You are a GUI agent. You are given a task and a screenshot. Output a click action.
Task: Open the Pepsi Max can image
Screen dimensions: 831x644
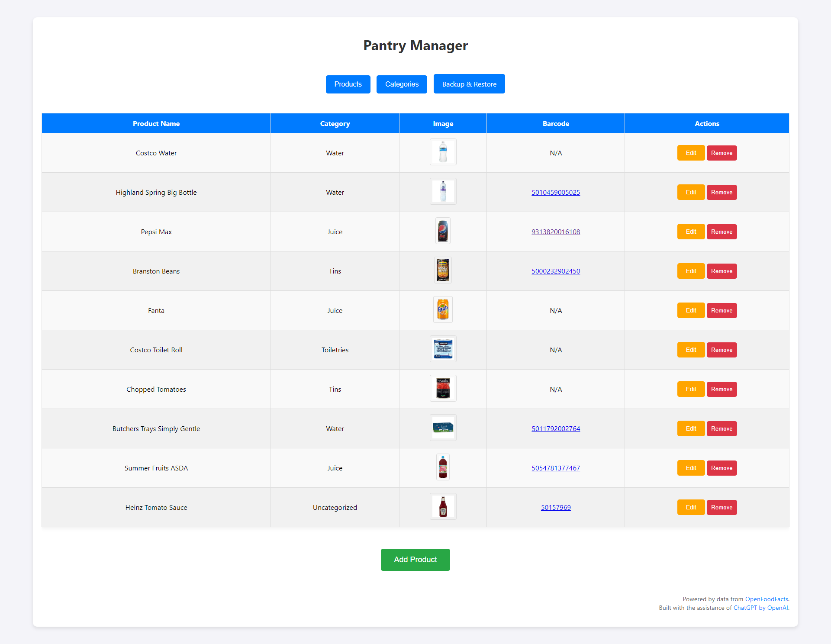[x=443, y=231]
